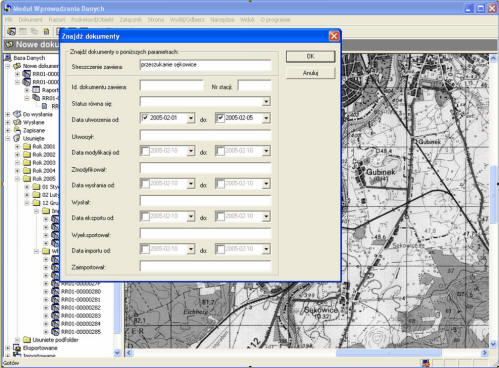Select the Baza Danych root icon
Screen dimensions: 499x368
tap(8, 58)
